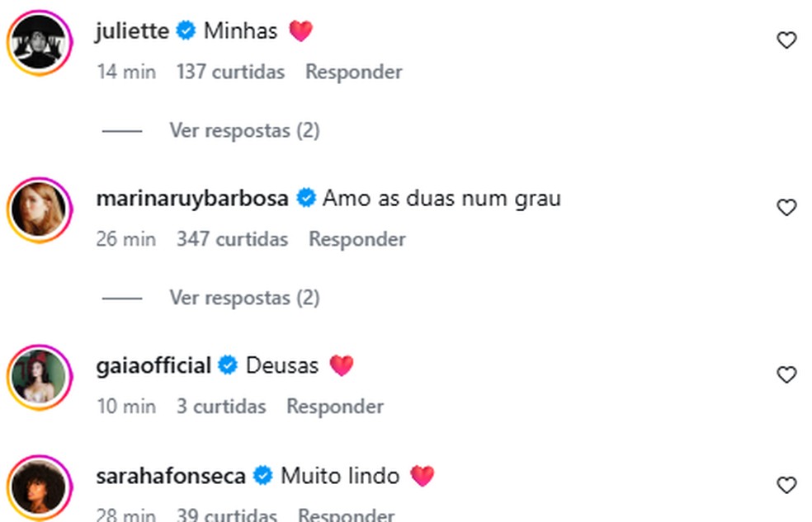Expand replies under juliette's comment
The width and height of the screenshot is (812, 522).
pyautogui.click(x=244, y=130)
